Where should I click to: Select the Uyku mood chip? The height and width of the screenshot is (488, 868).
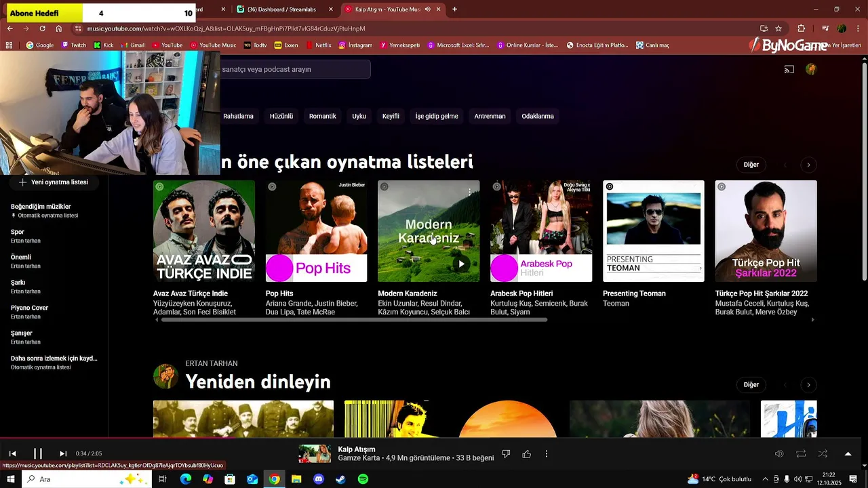coord(359,116)
